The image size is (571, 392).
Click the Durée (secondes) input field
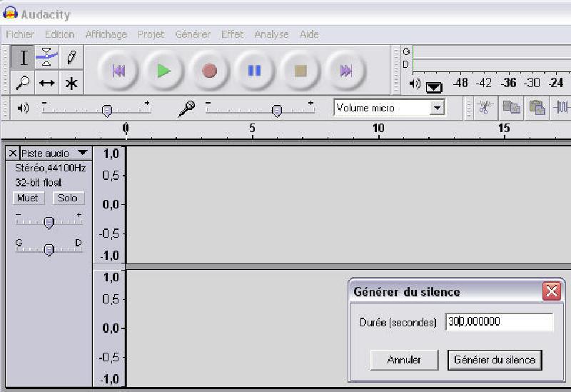tap(499, 322)
